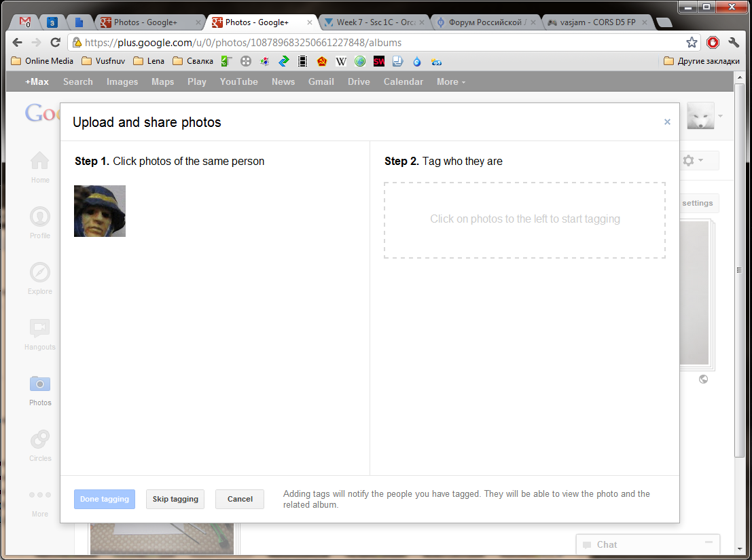The height and width of the screenshot is (560, 752).
Task: Open the Chrome wrench settings menu
Action: [734, 43]
